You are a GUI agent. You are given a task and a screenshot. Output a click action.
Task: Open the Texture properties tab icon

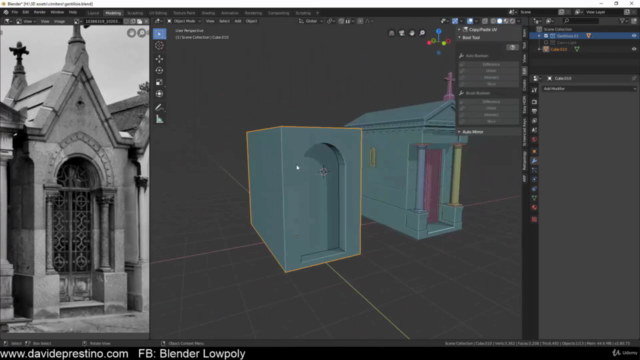[x=534, y=220]
